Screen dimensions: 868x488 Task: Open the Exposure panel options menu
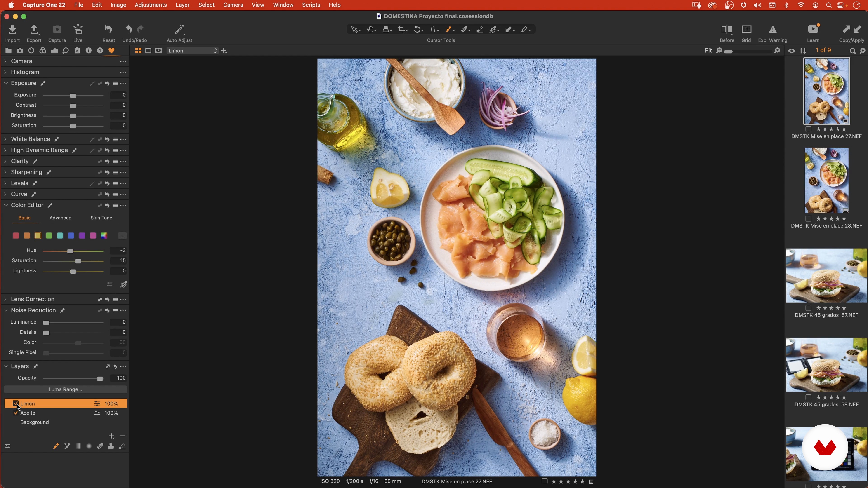(123, 84)
